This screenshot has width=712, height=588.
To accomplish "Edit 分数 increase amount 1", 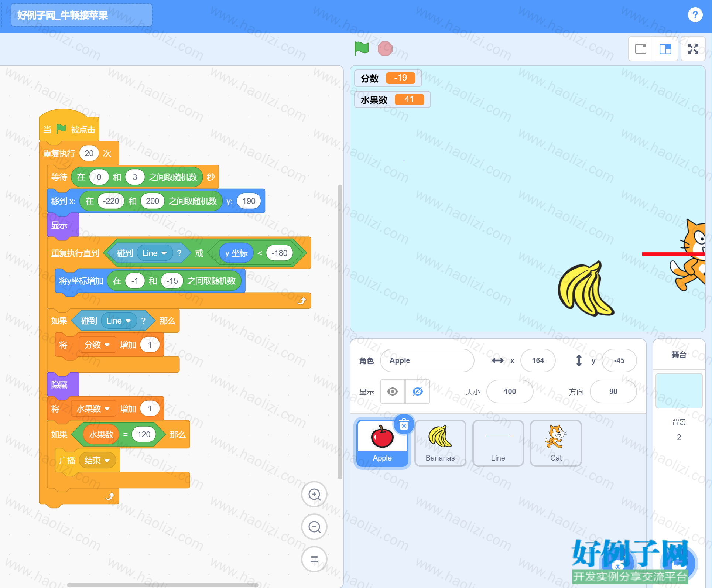I will pyautogui.click(x=150, y=345).
